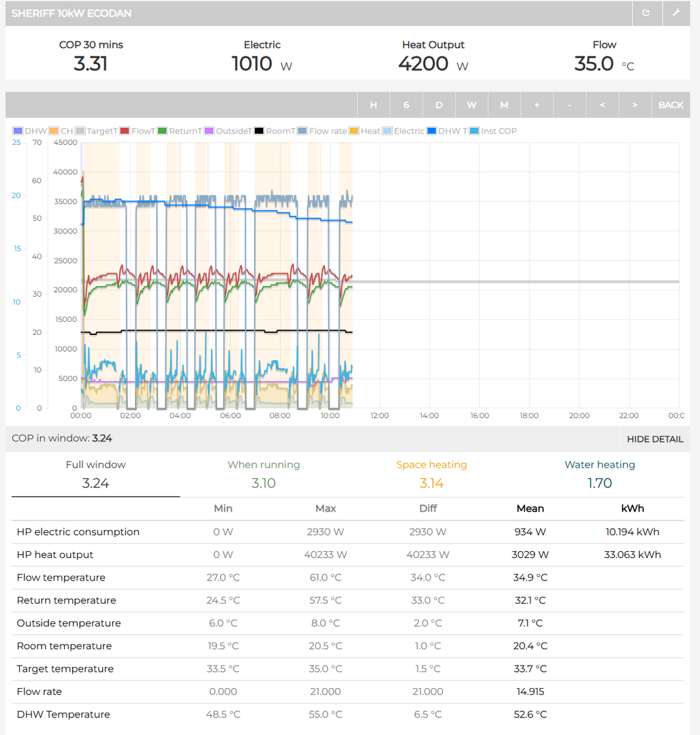Switch graph to week view (W)
700x735 pixels.
pos(471,105)
